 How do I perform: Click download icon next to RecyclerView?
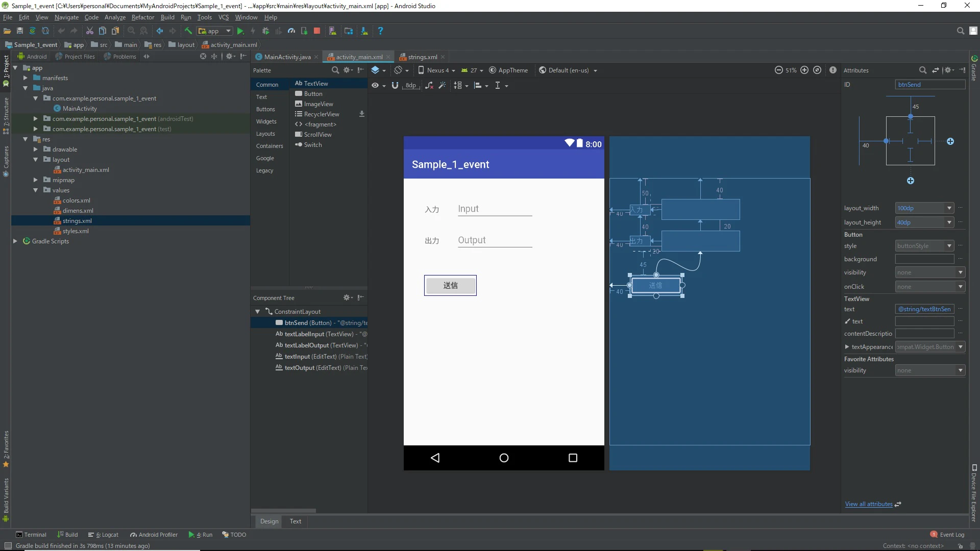(362, 114)
